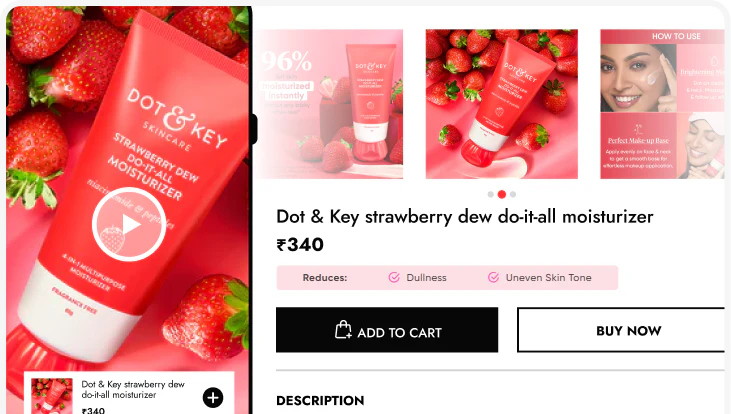Select the third carousel dot
The width and height of the screenshot is (731, 414).
513,194
